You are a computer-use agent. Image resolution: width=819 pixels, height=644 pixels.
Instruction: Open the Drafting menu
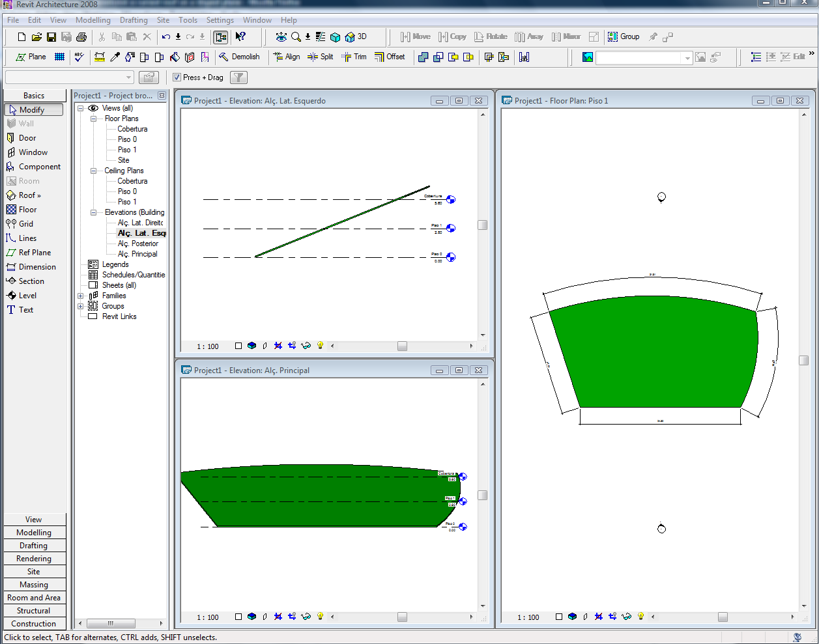pos(134,20)
